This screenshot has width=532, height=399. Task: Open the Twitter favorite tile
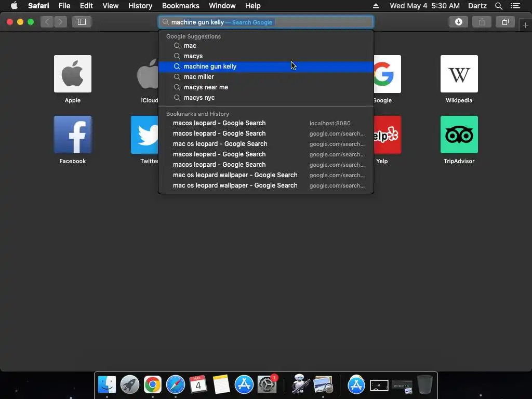(x=145, y=135)
